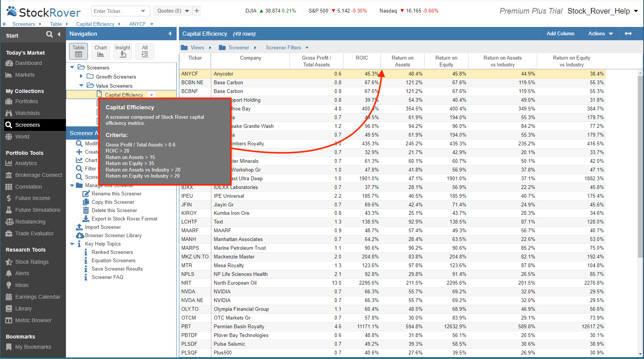Open Screener Filters dropdown
644x359 pixels.
(287, 47)
